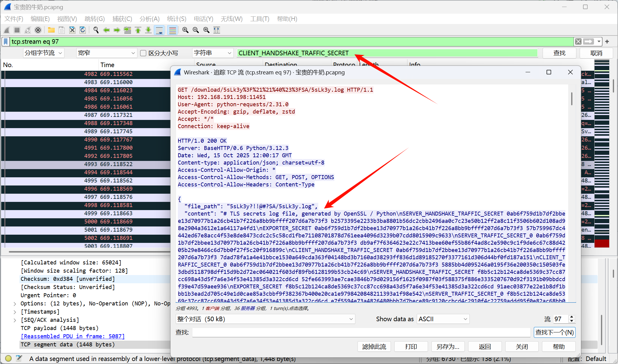The width and height of the screenshot is (618, 364).
Task: Click the capture options gear icon
Action: (38, 30)
